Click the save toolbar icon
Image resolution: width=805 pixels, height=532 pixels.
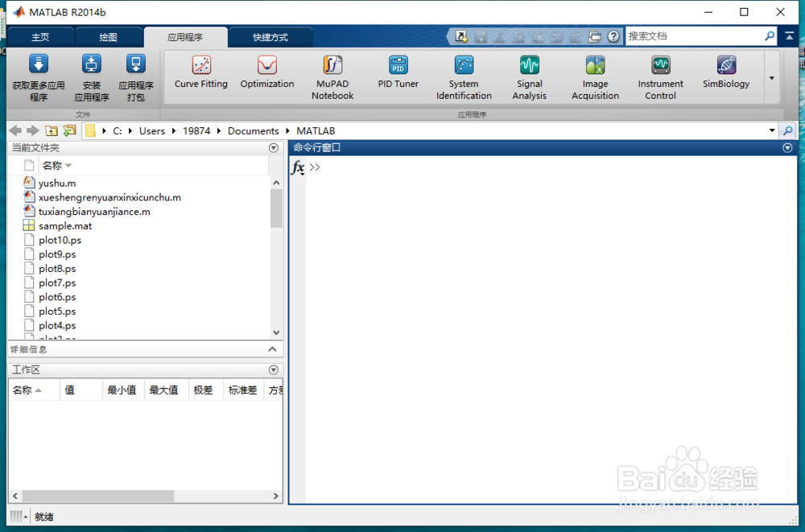(x=481, y=36)
